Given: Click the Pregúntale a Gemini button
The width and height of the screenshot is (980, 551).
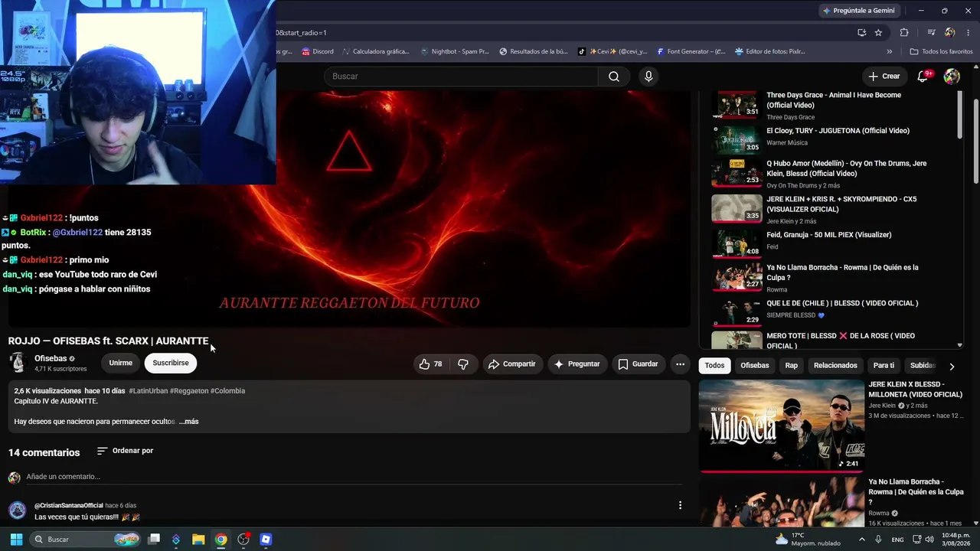Looking at the screenshot, I should click(858, 11).
